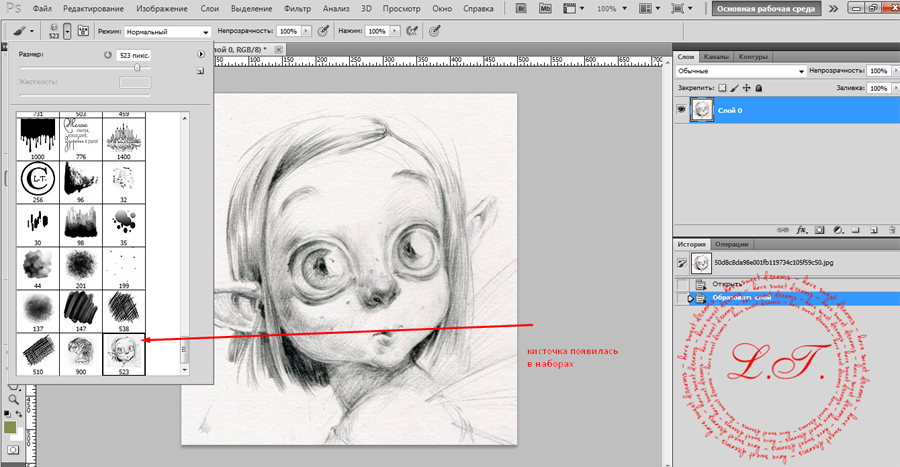Open brush picker arrow beside 523
This screenshot has width=900, height=467.
coord(67,31)
